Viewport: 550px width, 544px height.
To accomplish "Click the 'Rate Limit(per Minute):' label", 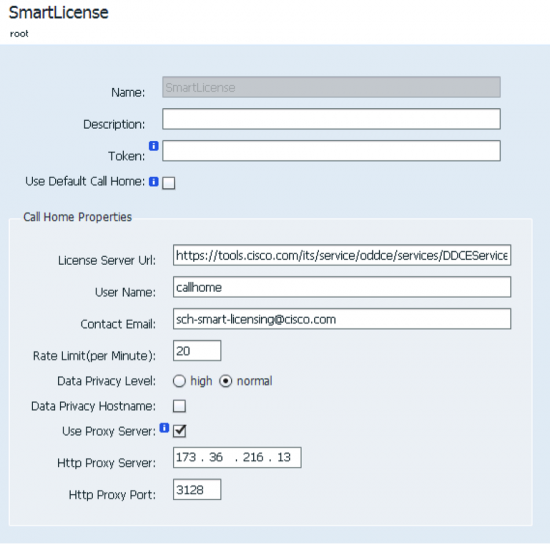I will [94, 356].
